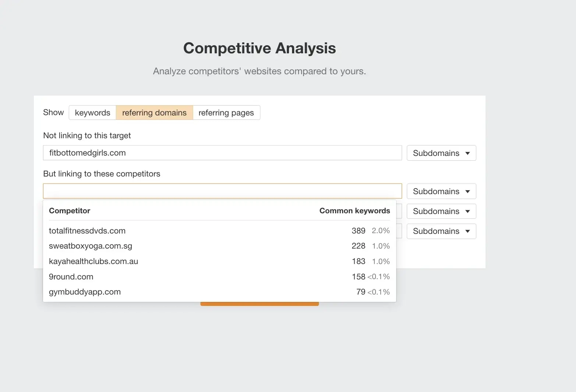Switch to the keywords tab

pyautogui.click(x=92, y=113)
